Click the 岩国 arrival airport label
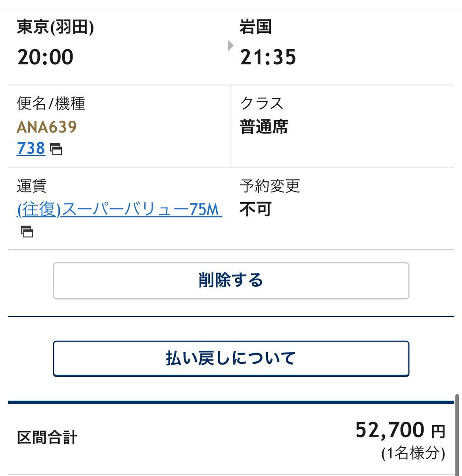The image size is (462, 476). pos(256,27)
